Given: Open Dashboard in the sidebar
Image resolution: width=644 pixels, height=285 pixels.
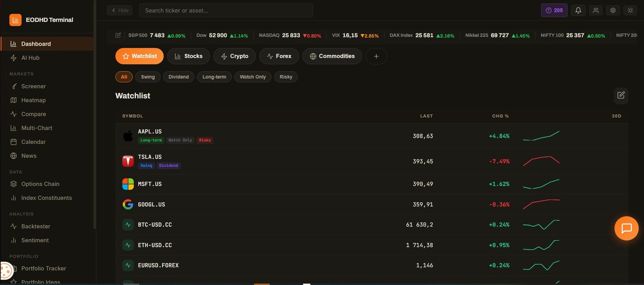Looking at the screenshot, I should 47,44.
